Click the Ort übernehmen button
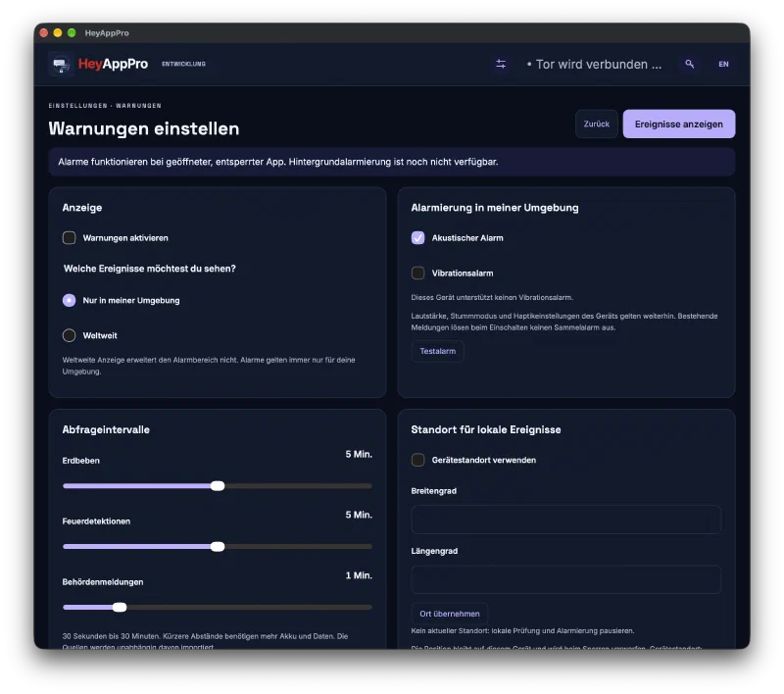This screenshot has width=784, height=694. click(450, 614)
